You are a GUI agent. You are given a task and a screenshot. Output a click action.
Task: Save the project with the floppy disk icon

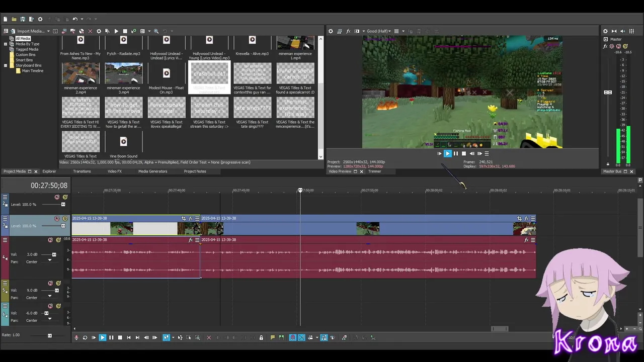click(x=23, y=19)
